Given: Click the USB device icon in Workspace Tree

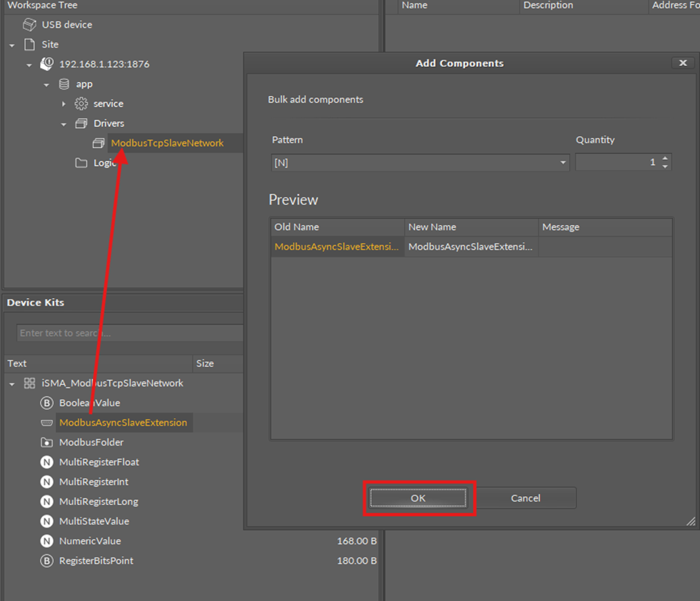Looking at the screenshot, I should 30,25.
